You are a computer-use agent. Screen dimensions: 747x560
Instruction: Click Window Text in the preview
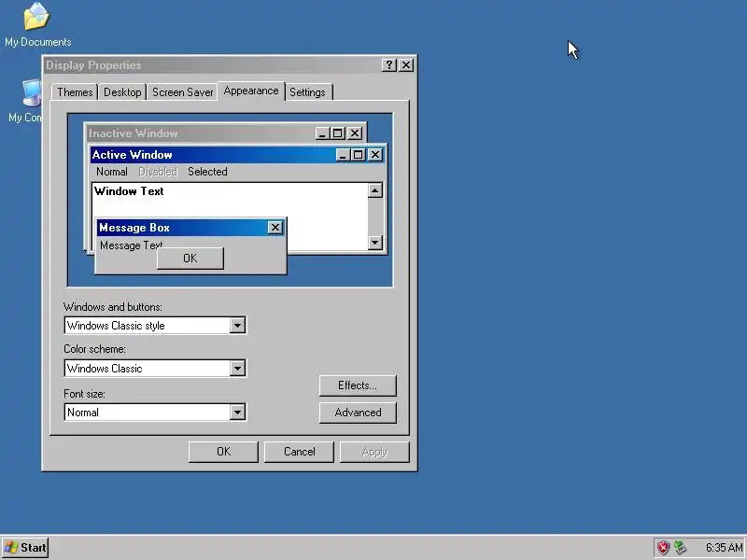129,191
